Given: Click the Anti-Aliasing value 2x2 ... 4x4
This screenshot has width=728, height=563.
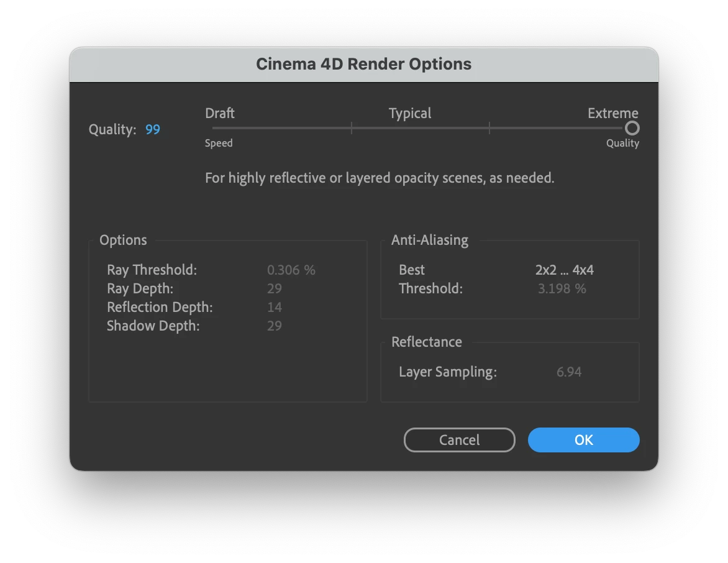Looking at the screenshot, I should (x=565, y=270).
